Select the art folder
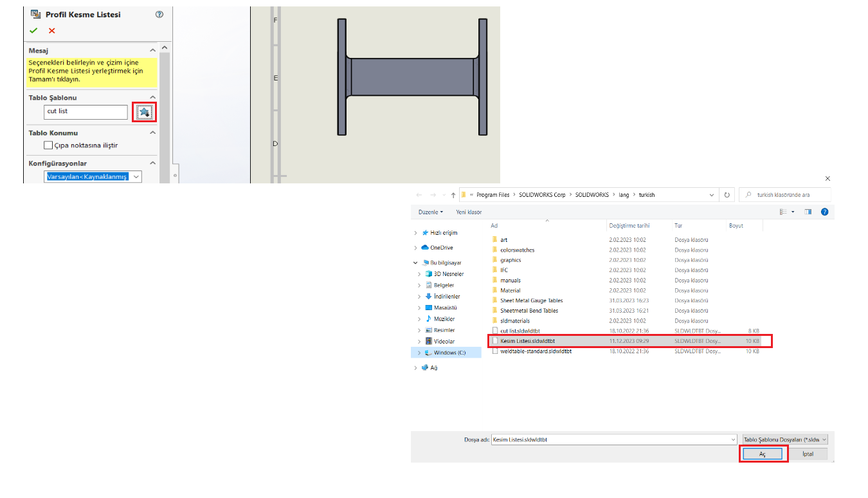The image size is (868, 498). [503, 240]
